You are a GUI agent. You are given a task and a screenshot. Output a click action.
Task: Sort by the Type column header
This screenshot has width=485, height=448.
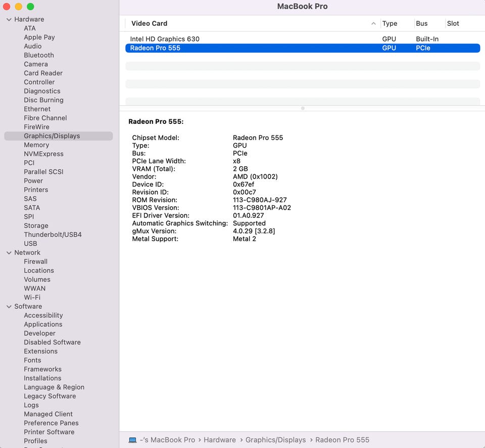tap(390, 24)
